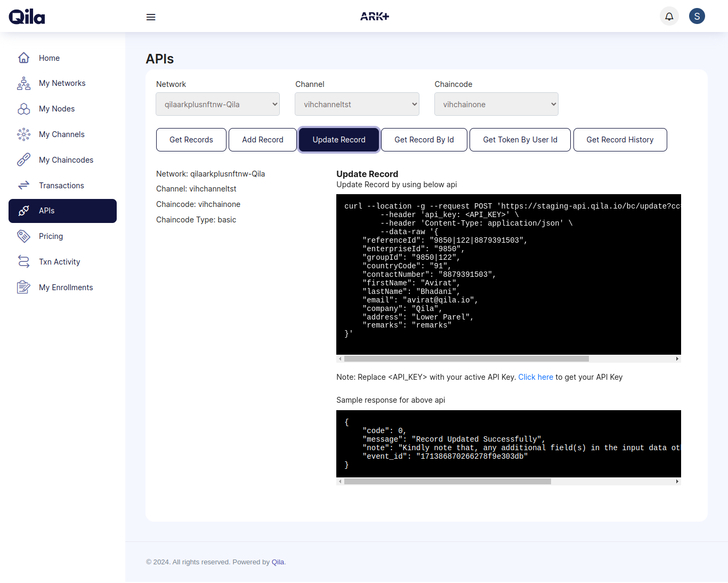728x583 pixels.
Task: Click the 'Update Record' section heading
Action: click(367, 174)
